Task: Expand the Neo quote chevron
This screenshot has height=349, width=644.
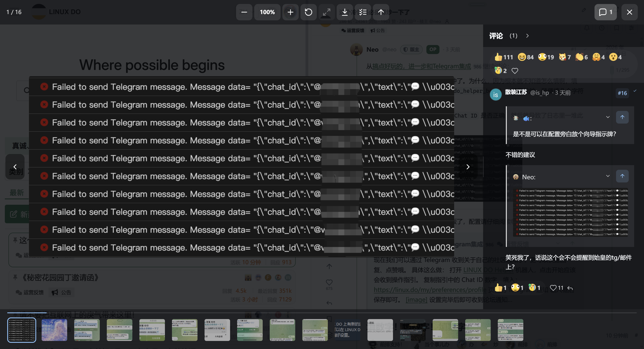Action: click(x=608, y=176)
